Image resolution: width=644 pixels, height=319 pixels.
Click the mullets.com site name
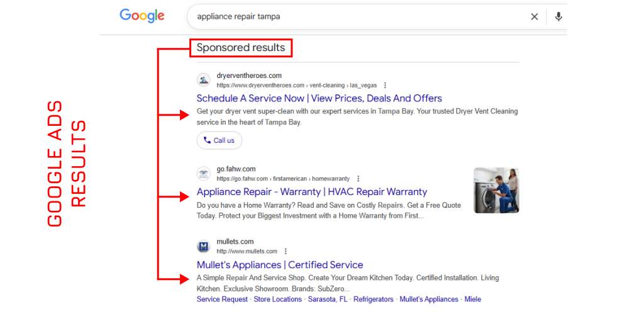pos(235,242)
